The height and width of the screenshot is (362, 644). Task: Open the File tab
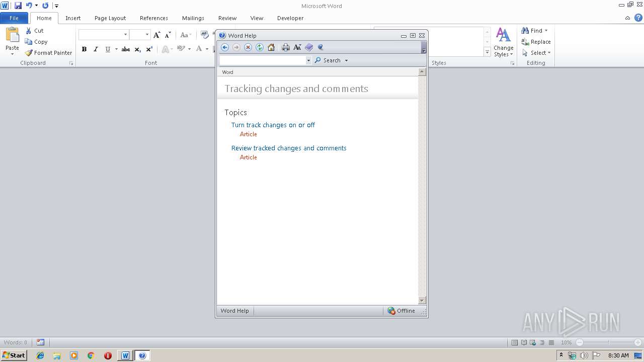click(14, 18)
